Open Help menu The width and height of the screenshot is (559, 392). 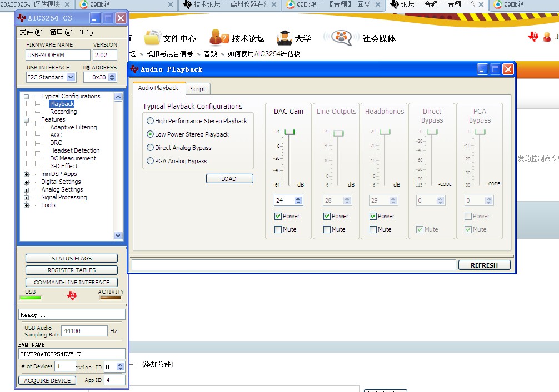(86, 32)
